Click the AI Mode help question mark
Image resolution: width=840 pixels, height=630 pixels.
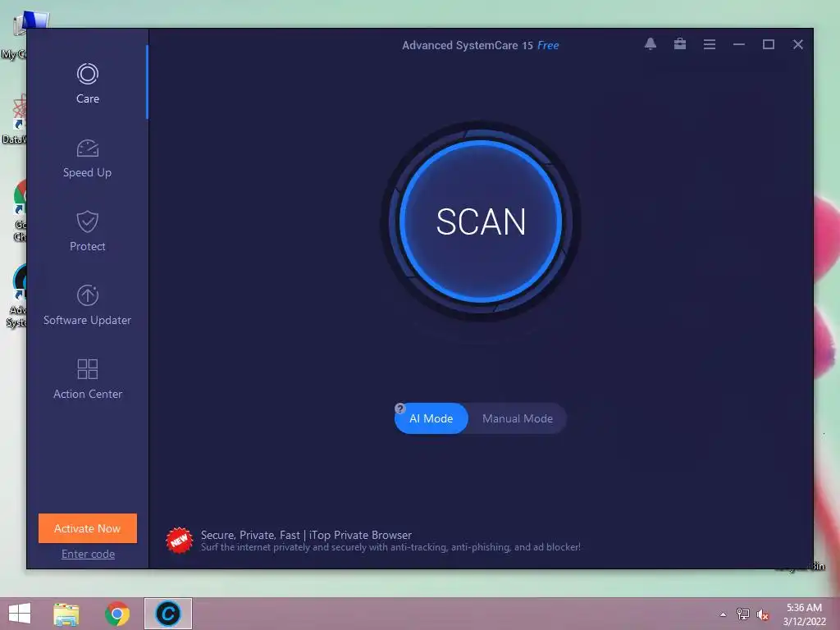coord(399,409)
